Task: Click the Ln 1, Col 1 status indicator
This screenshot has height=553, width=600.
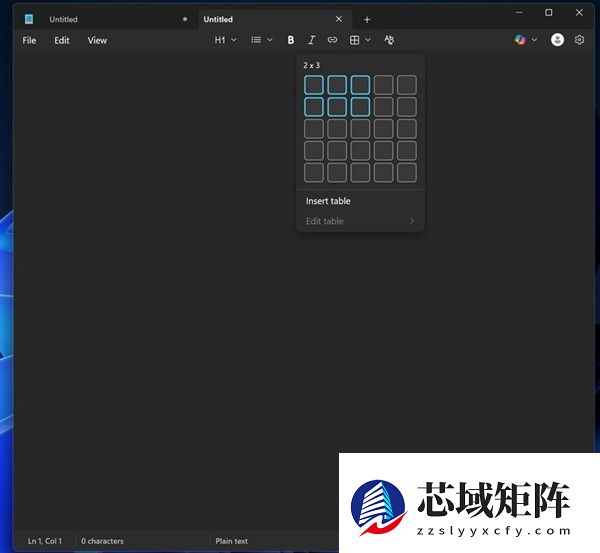Action: coord(44,541)
